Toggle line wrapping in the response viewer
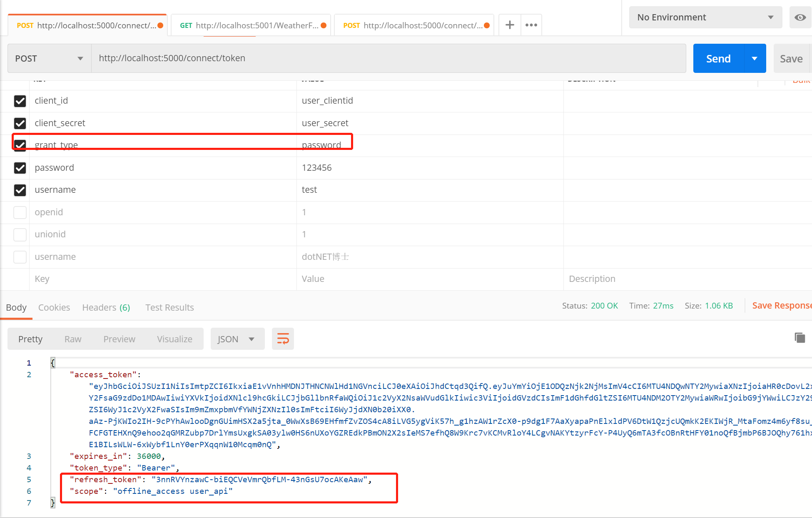Image resolution: width=812 pixels, height=518 pixels. pyautogui.click(x=283, y=339)
